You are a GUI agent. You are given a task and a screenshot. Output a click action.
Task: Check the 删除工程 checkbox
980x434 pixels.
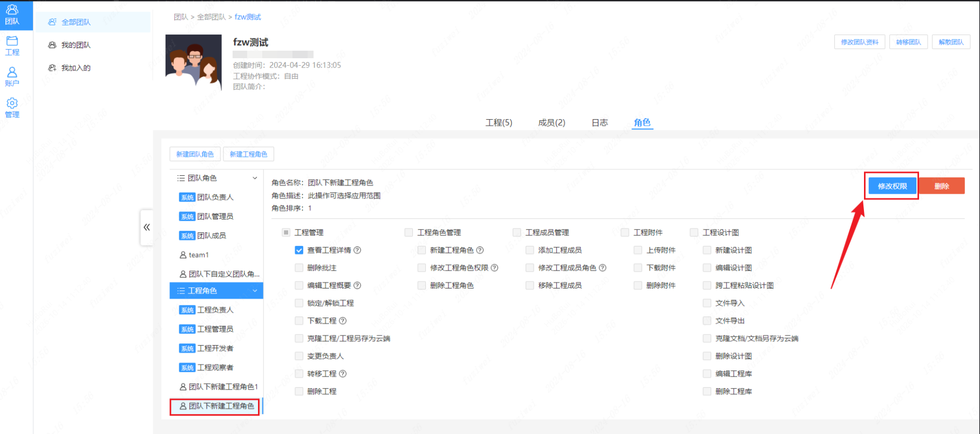pyautogui.click(x=299, y=391)
